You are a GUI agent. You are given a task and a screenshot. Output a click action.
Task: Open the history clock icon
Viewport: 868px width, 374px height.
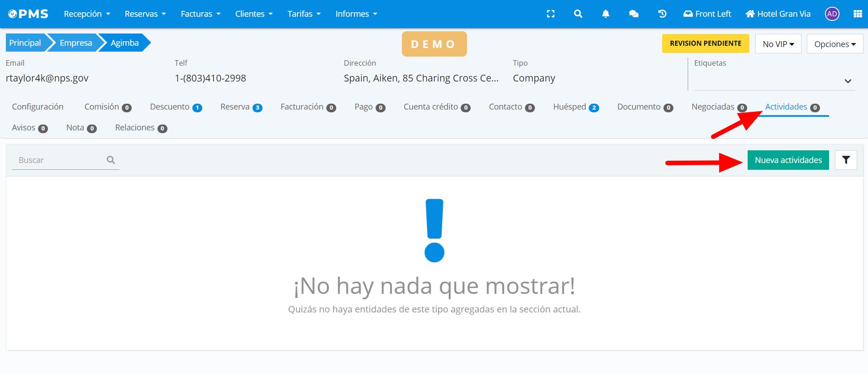pyautogui.click(x=662, y=14)
